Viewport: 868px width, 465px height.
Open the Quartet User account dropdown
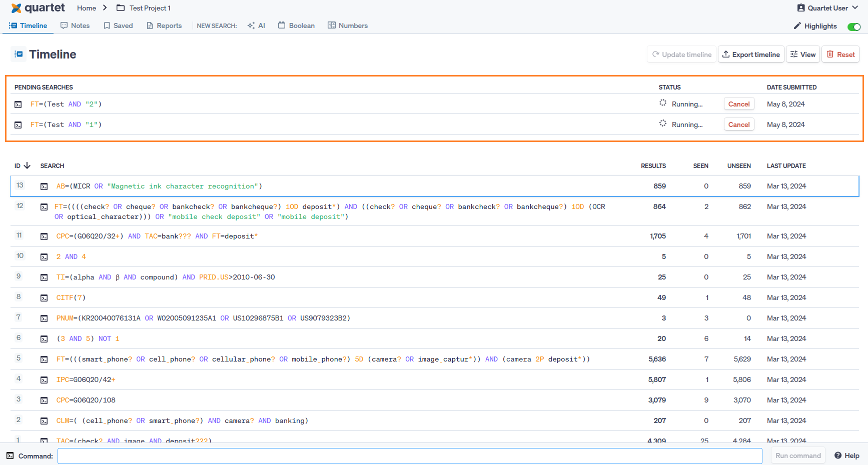pos(827,8)
